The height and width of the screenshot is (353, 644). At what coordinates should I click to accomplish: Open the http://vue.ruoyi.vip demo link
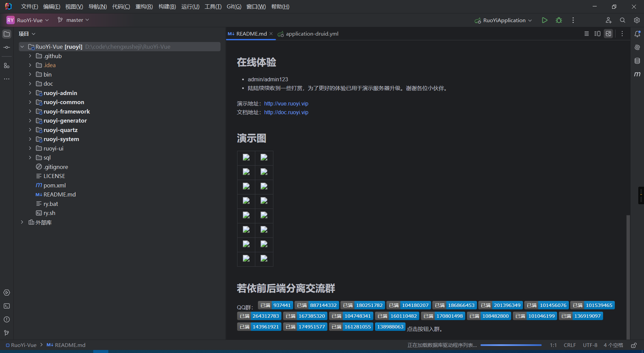pyautogui.click(x=286, y=103)
